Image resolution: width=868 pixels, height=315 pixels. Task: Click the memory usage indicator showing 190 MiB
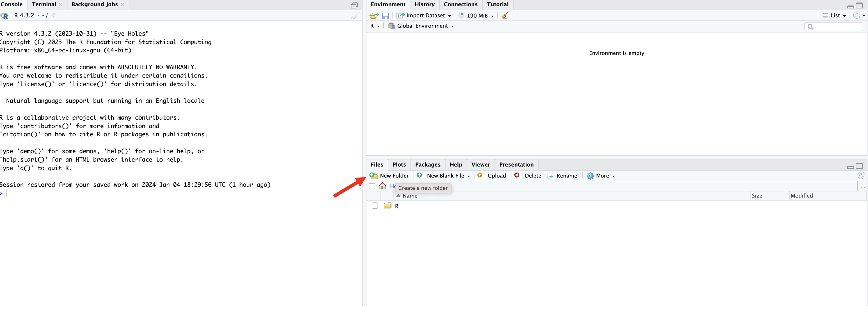click(x=476, y=15)
